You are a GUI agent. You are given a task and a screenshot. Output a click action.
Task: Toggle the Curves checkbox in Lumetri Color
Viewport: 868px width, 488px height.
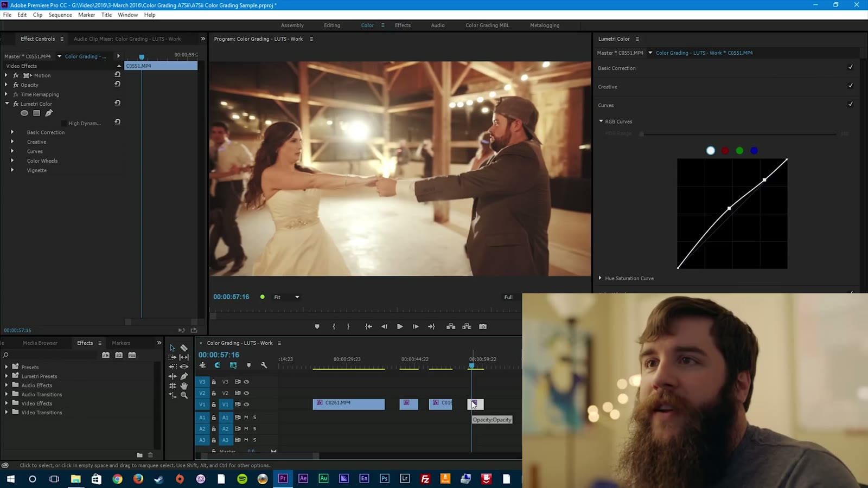850,104
